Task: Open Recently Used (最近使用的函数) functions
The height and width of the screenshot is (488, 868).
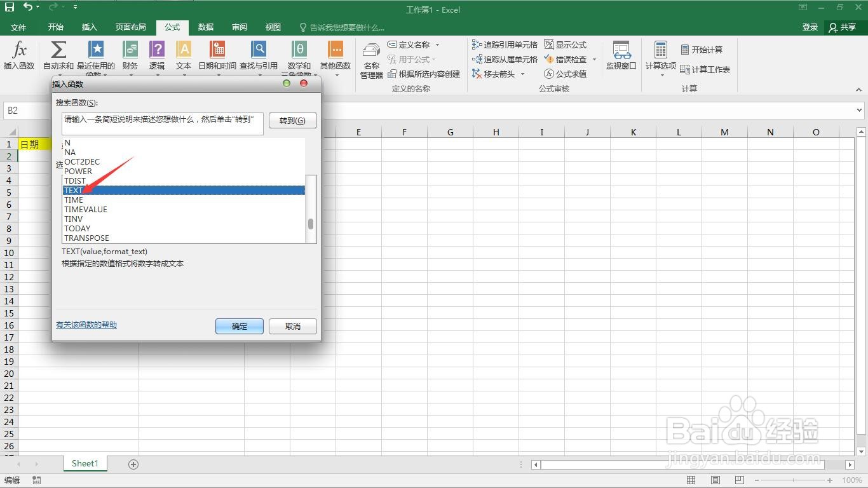Action: tap(96, 57)
